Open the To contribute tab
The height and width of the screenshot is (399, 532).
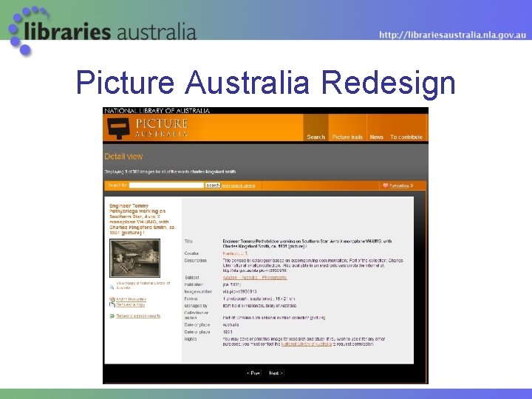[x=406, y=137]
